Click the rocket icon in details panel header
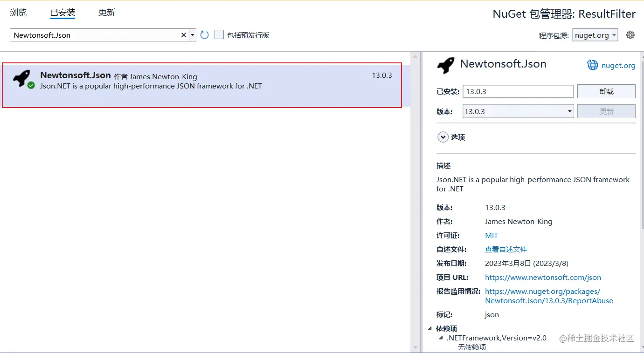This screenshot has width=644, height=353. (446, 65)
